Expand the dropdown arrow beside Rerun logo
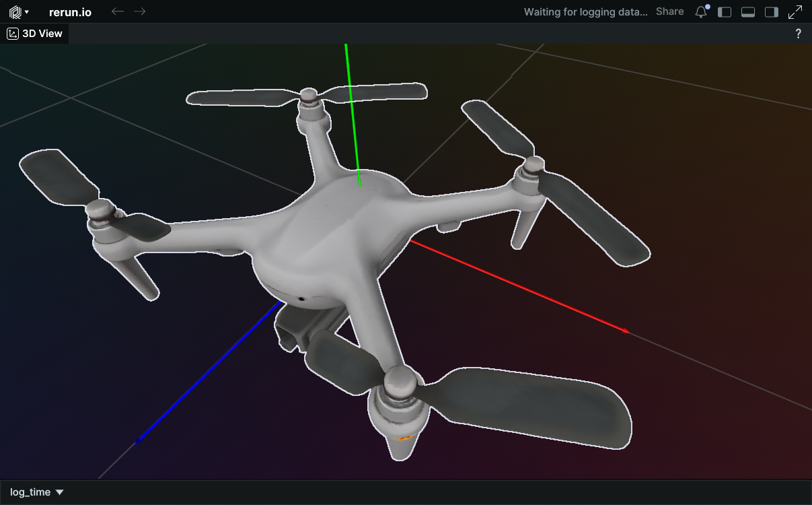The image size is (812, 505). [x=26, y=12]
